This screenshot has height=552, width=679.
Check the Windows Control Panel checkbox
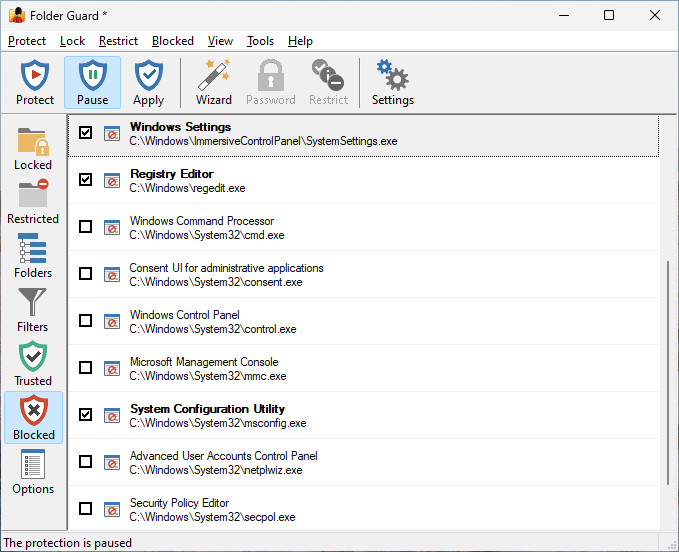pyautogui.click(x=85, y=320)
